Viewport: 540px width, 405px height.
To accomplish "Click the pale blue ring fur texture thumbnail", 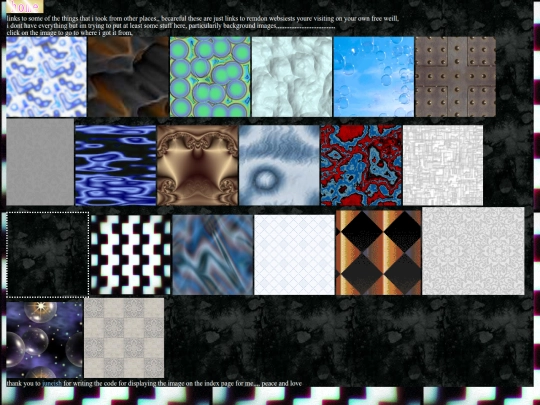I will (x=279, y=165).
